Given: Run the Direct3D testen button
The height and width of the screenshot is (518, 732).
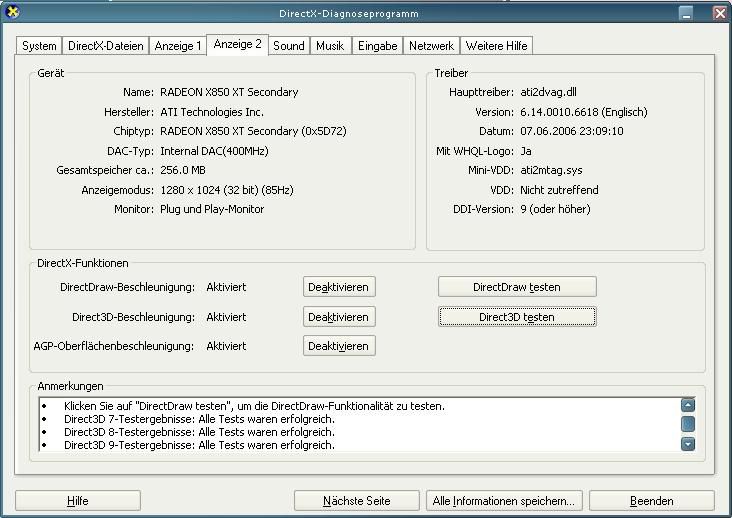Looking at the screenshot, I should pyautogui.click(x=516, y=317).
